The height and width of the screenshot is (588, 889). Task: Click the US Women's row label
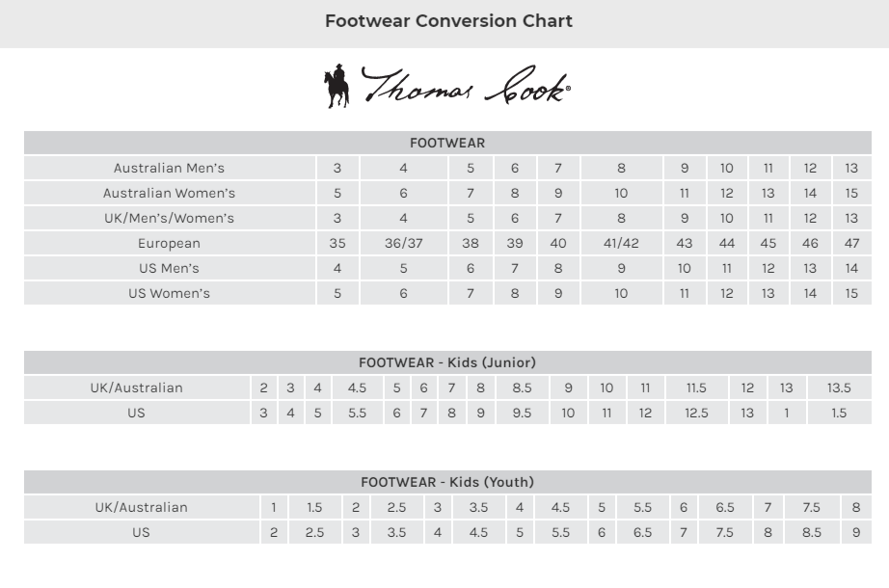coord(169,293)
